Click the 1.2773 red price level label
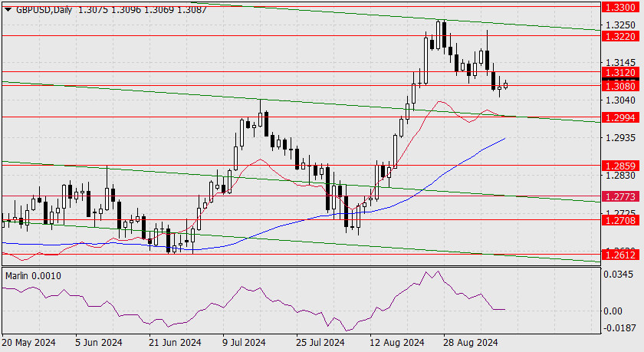 (620, 197)
